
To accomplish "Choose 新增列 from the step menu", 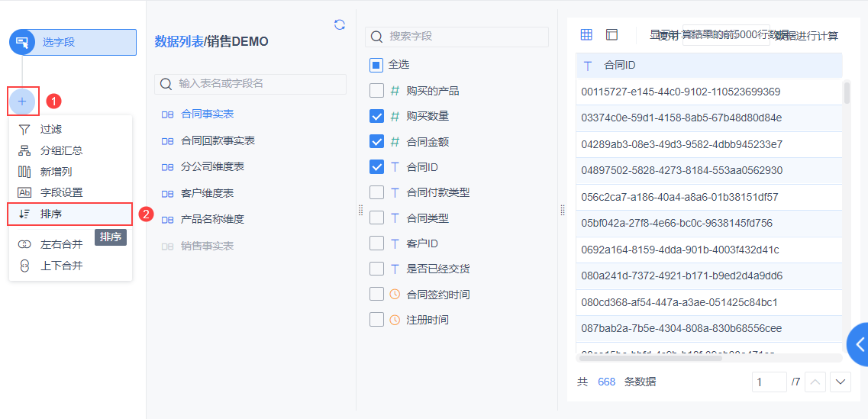I will pyautogui.click(x=70, y=172).
